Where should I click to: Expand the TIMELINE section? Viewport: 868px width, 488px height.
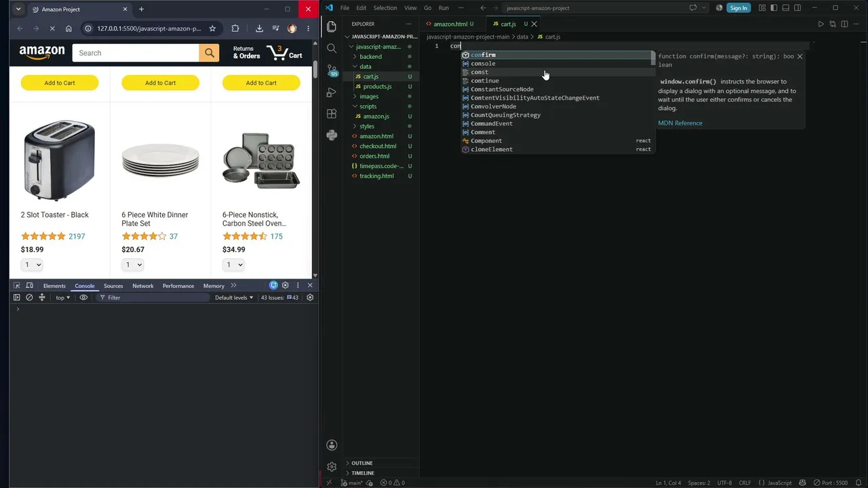click(363, 473)
